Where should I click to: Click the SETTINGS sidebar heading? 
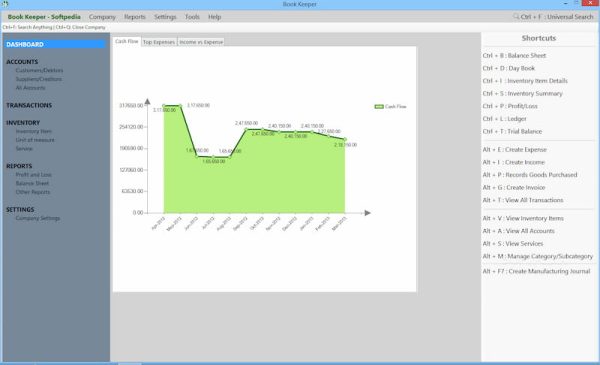[x=20, y=210]
